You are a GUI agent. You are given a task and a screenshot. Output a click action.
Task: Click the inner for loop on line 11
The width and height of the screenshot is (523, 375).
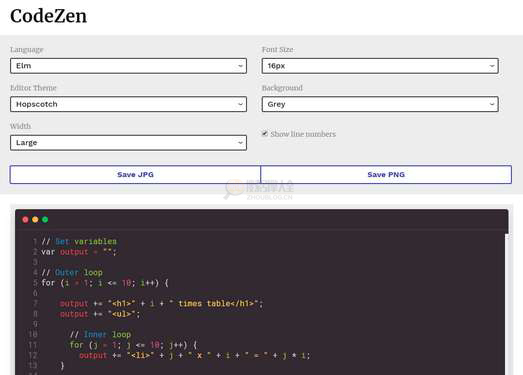pos(133,345)
